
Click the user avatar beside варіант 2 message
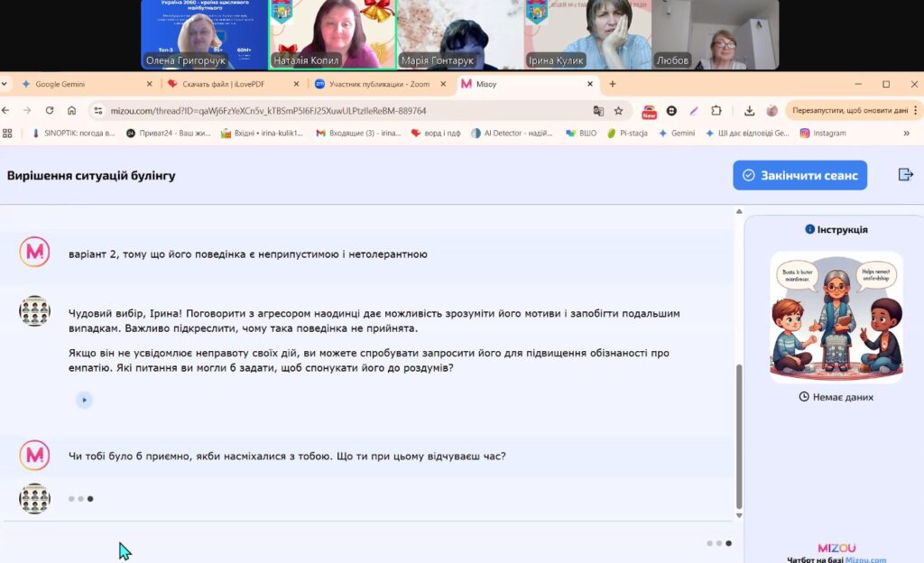coord(35,252)
